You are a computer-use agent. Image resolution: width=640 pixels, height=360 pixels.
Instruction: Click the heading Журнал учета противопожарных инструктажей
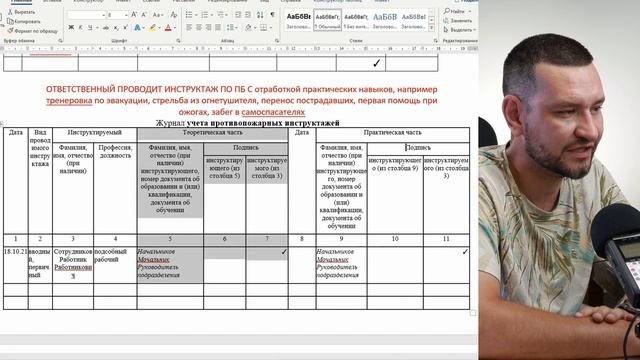[x=247, y=123]
